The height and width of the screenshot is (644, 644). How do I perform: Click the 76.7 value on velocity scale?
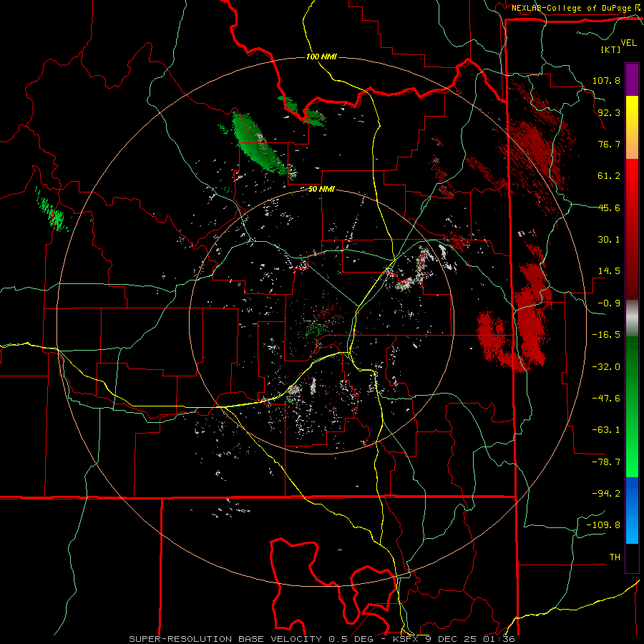pyautogui.click(x=609, y=144)
